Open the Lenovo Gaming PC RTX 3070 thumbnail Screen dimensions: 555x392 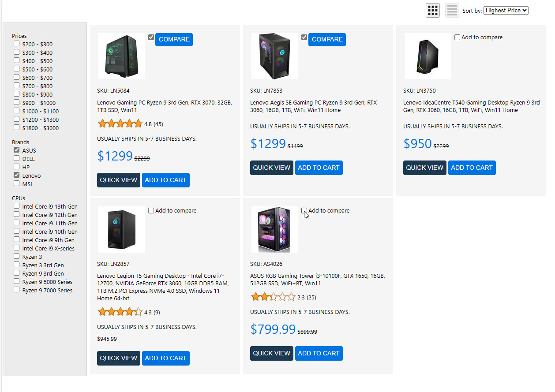[x=121, y=56]
